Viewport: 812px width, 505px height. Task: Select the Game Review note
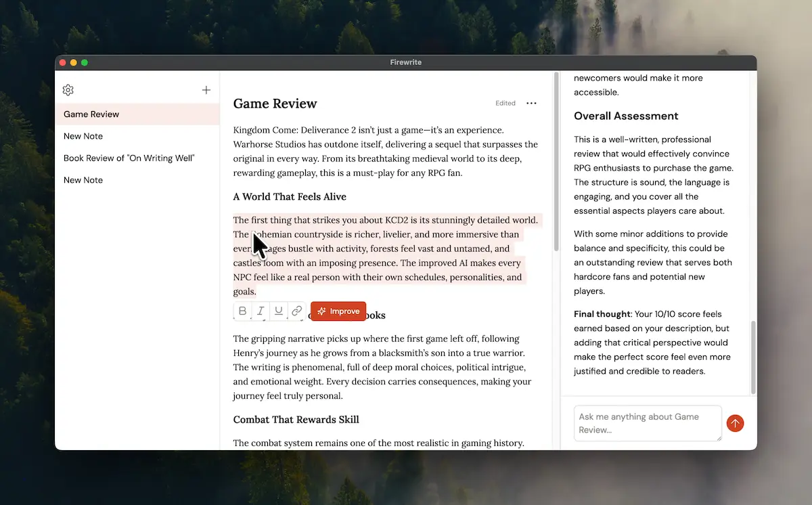(x=91, y=114)
